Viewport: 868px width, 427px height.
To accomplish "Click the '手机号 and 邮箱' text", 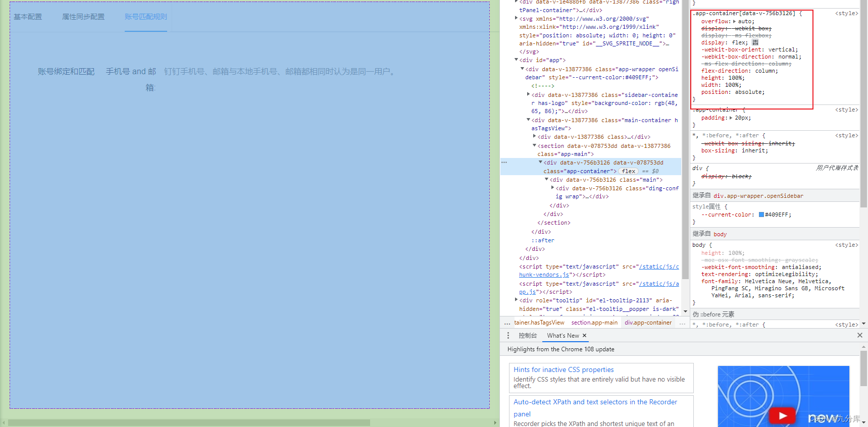I will pos(131,79).
